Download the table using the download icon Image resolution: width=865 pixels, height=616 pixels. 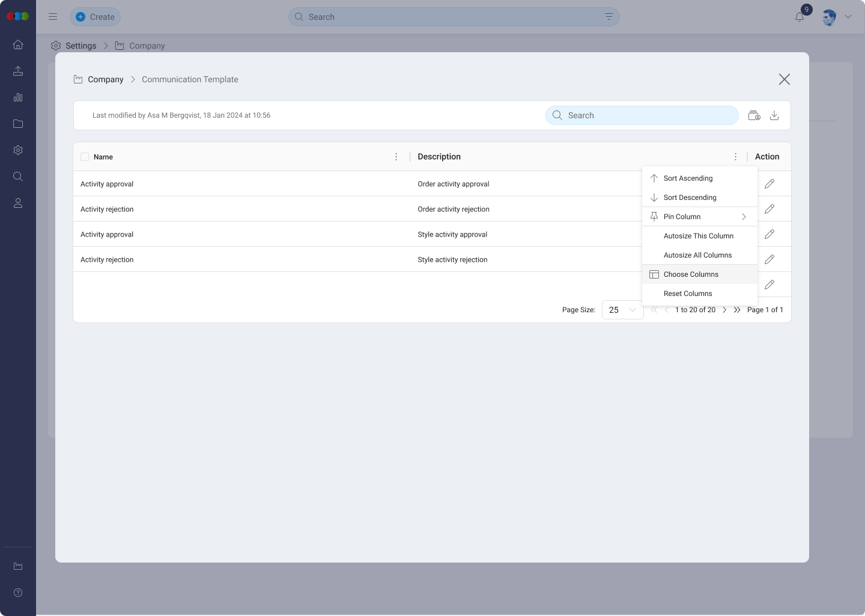774,115
